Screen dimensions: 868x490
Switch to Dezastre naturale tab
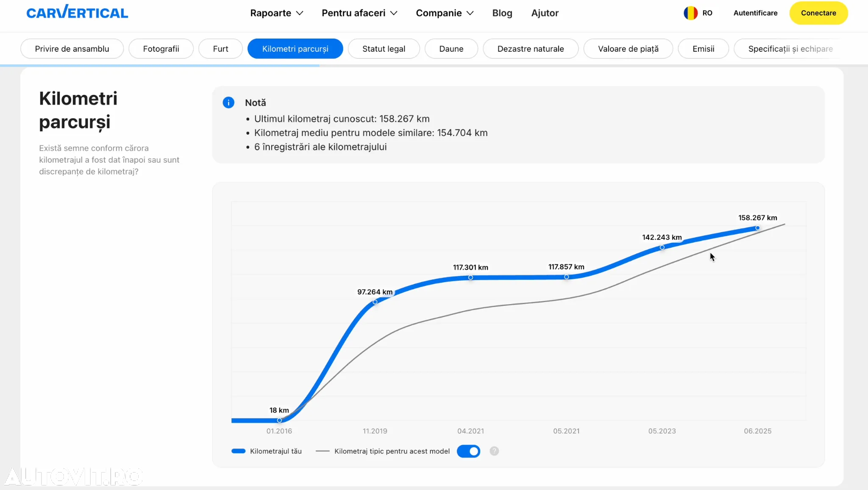[531, 49]
